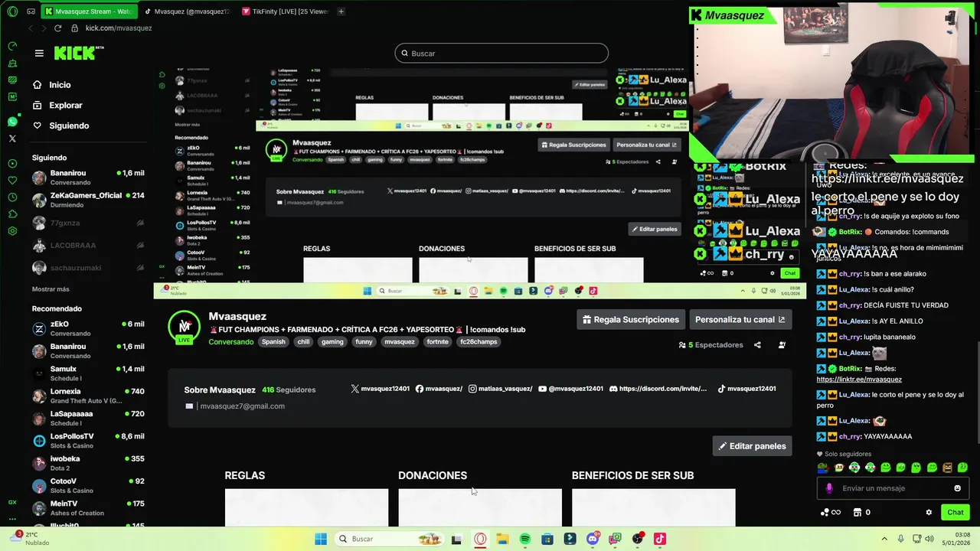Viewport: 980px width, 551px height.
Task: Open Opera GX main menu logo
Action: [12, 11]
